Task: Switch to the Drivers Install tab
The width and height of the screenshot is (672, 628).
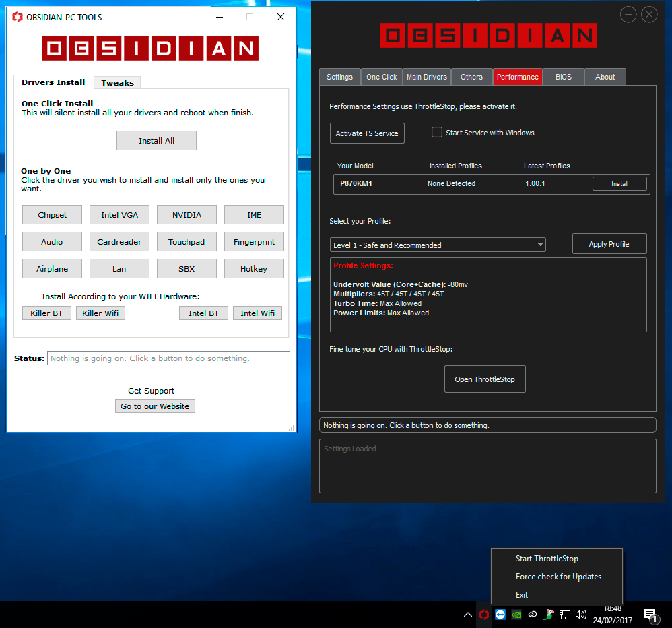Action: point(54,82)
